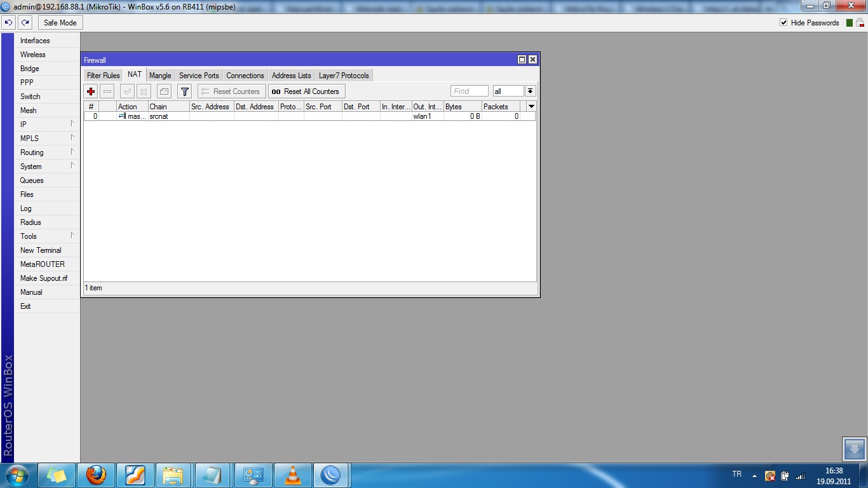Open the Manual menu item
The width and height of the screenshot is (868, 488).
47,292
